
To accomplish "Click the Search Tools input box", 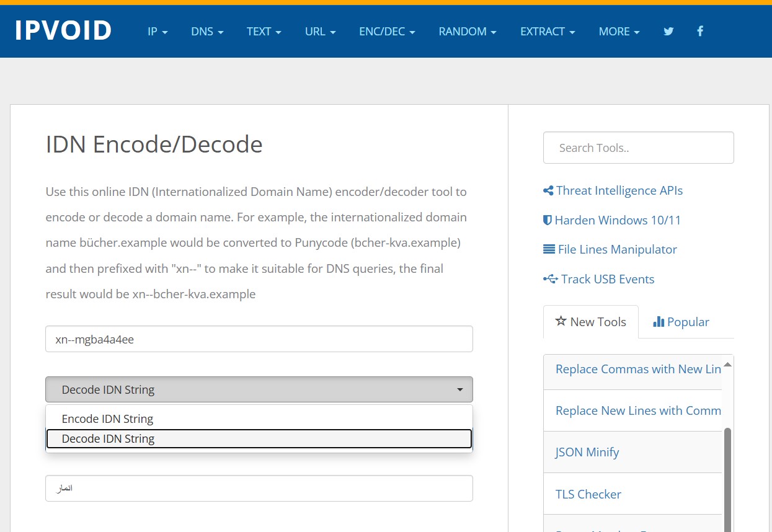I will point(638,148).
